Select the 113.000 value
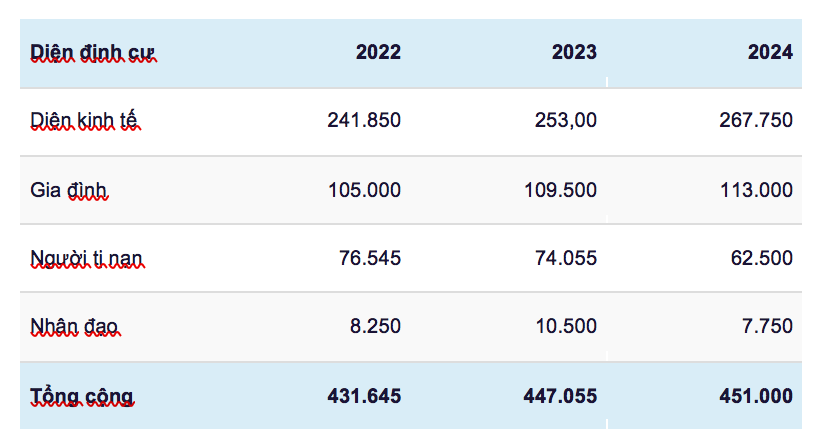The width and height of the screenshot is (820, 446). [x=756, y=190]
